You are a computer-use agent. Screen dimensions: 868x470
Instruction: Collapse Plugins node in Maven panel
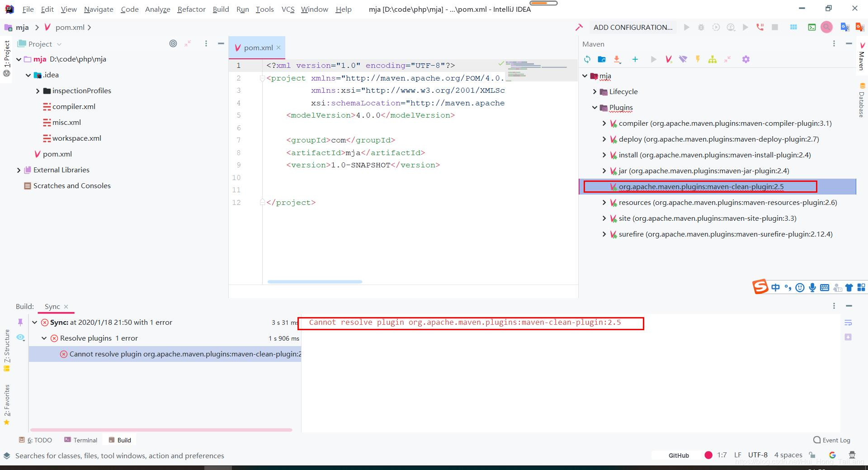tap(594, 108)
